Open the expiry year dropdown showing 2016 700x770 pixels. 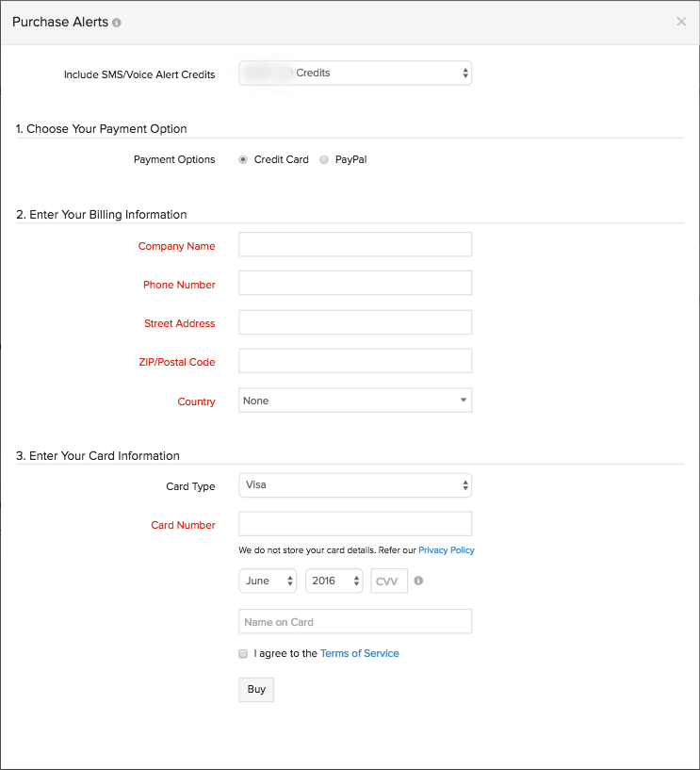tap(334, 582)
